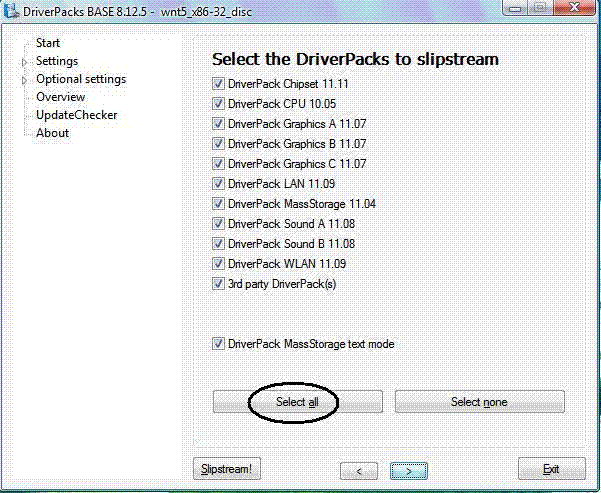Image resolution: width=601 pixels, height=493 pixels.
Task: Toggle 3rd party DriverPack(s) checkbox
Action: [x=218, y=284]
